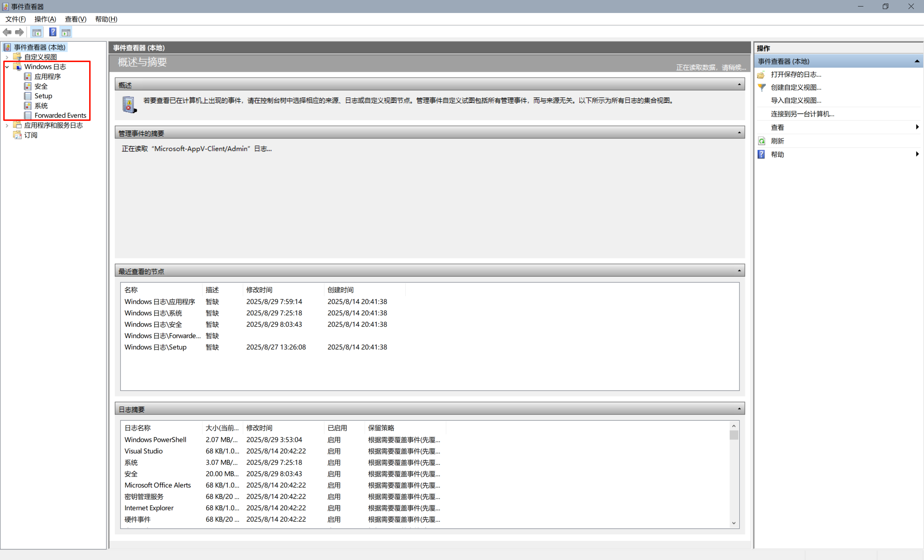Image resolution: width=924 pixels, height=560 pixels.
Task: Click log summary scrollbar down arrow
Action: pyautogui.click(x=733, y=523)
